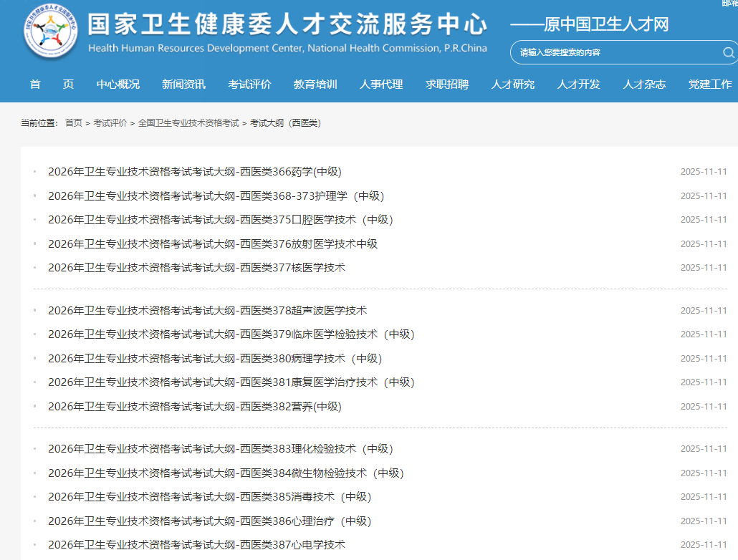
Task: Click 党建工作 in the navigation bar
Action: (710, 85)
